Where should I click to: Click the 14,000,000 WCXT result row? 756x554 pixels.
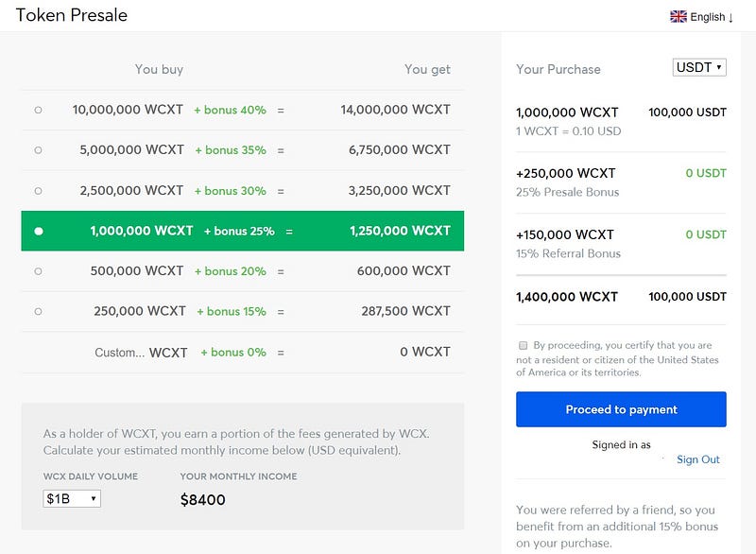pyautogui.click(x=242, y=110)
